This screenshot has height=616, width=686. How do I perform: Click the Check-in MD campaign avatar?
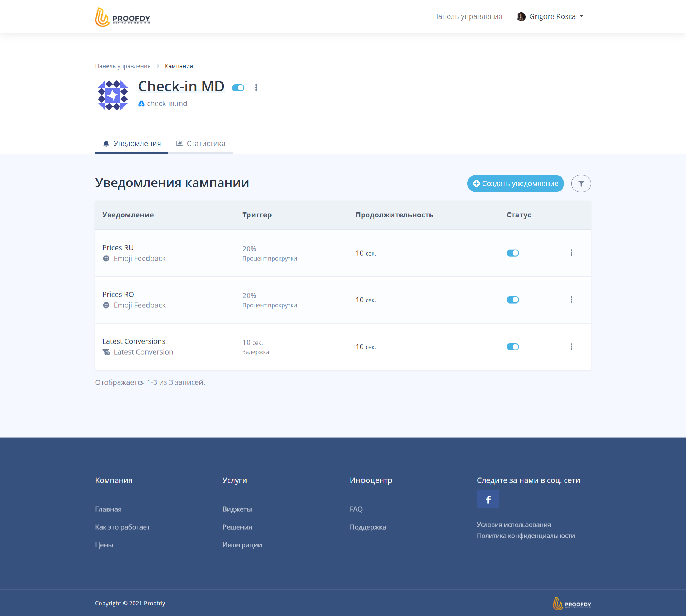[x=113, y=95]
